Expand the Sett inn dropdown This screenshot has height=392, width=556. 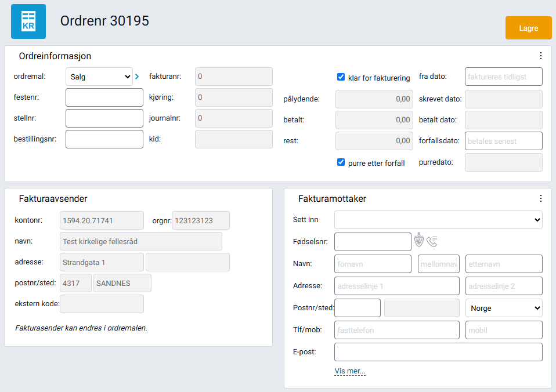click(438, 220)
